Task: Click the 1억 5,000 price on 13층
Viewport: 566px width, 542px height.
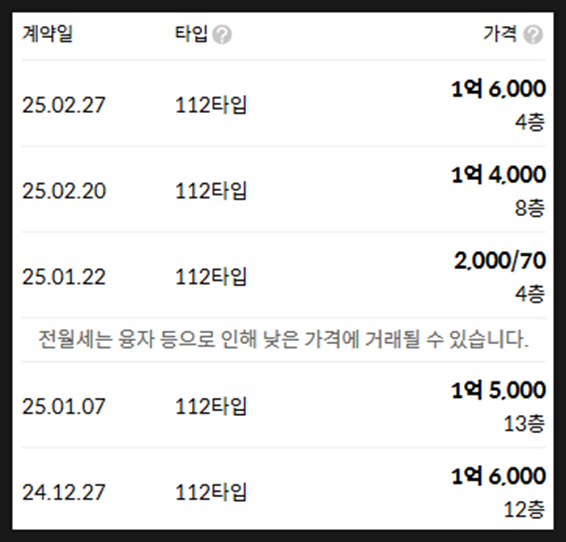Action: pyautogui.click(x=498, y=390)
